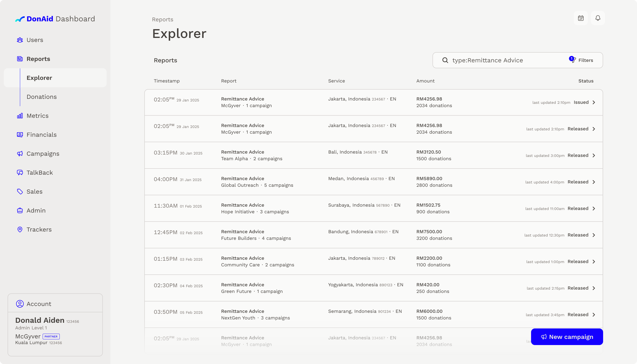This screenshot has height=364, width=637.
Task: Open the Account section
Action: pyautogui.click(x=39, y=304)
